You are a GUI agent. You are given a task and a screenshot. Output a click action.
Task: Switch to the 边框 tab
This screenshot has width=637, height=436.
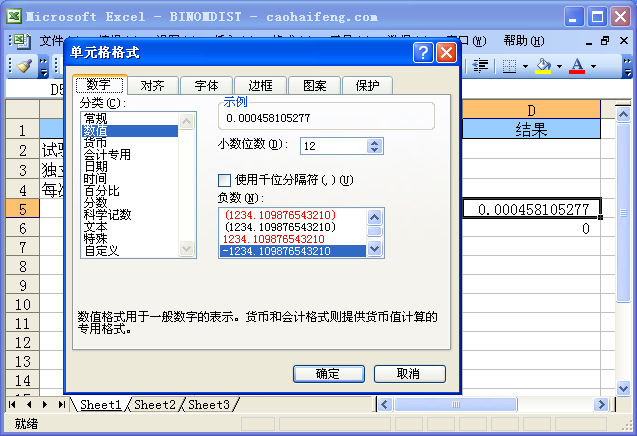[260, 85]
